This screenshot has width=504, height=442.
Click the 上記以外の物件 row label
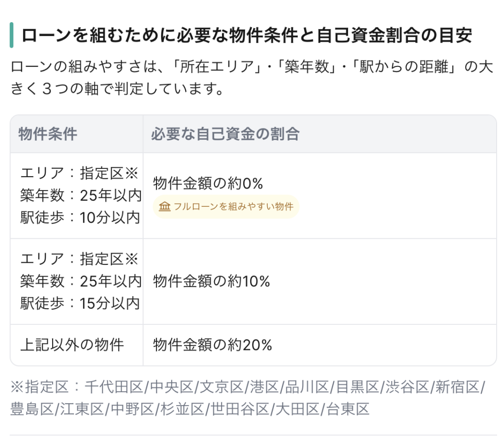[72, 345]
